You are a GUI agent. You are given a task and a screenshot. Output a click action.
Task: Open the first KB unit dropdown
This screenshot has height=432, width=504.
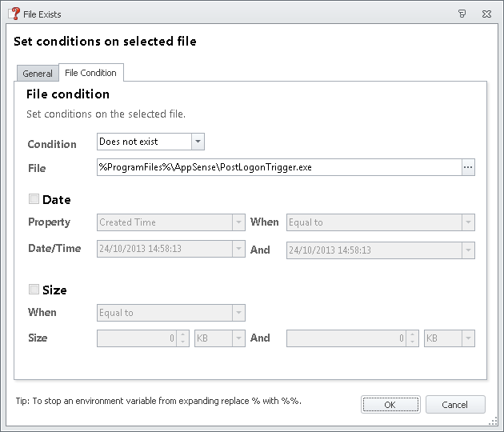(x=238, y=338)
